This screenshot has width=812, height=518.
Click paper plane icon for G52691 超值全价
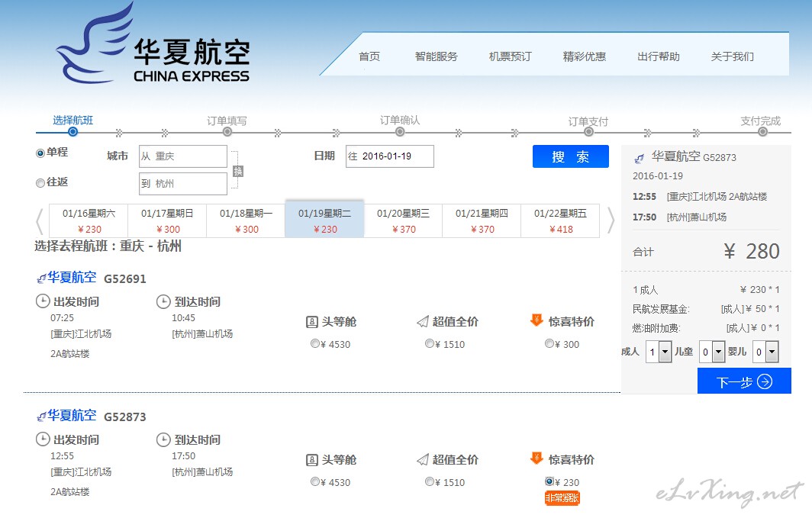[423, 321]
